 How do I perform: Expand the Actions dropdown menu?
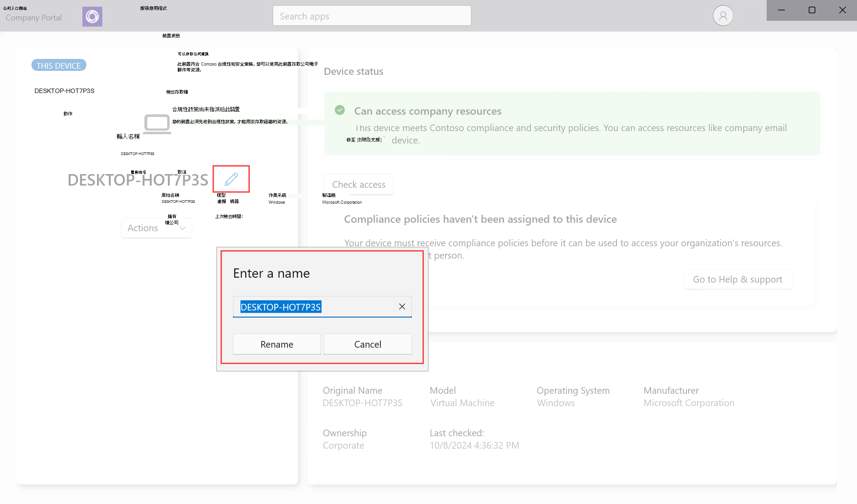click(157, 227)
